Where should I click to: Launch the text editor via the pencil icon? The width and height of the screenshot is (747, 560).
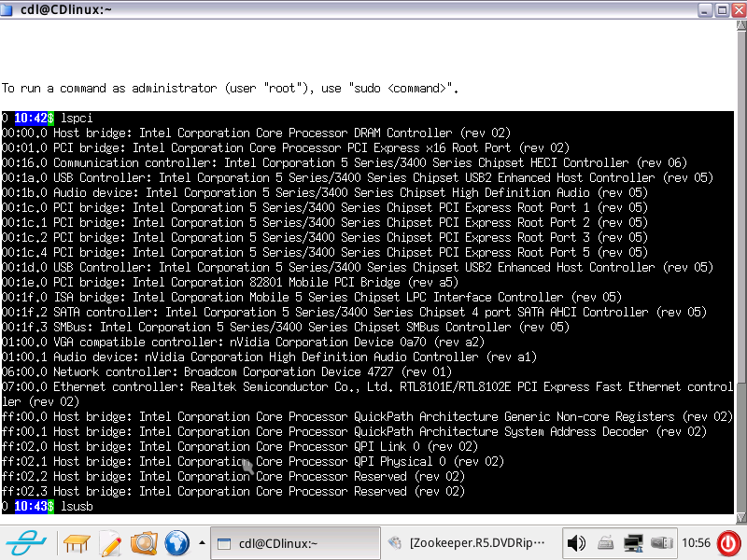click(x=110, y=541)
